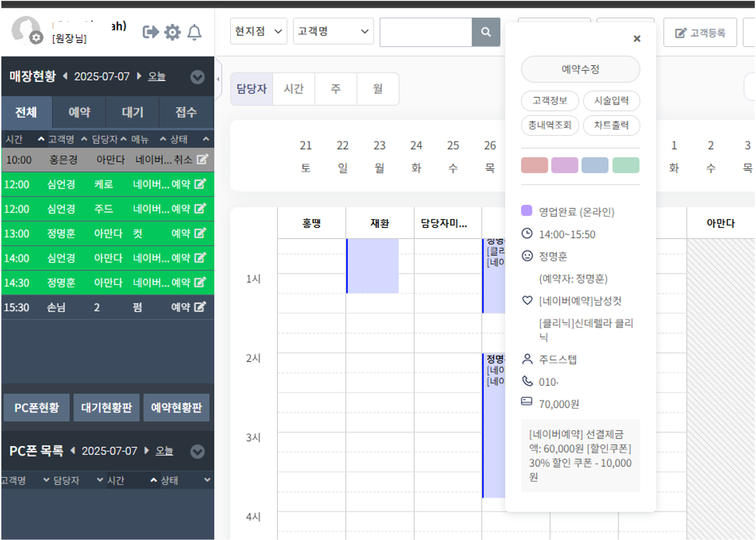Viewport: 756px width, 540px height.
Task: Go to next date in PC폰 목록
Action: tap(147, 451)
